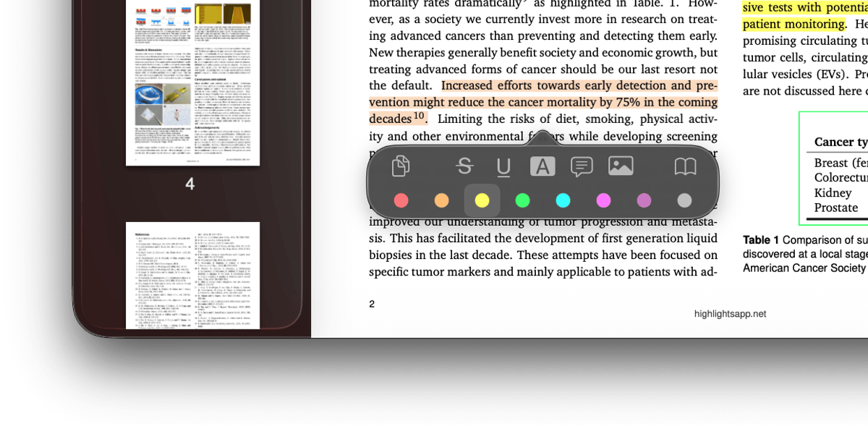Select the cyan highlight color
This screenshot has height=434, width=868.
pyautogui.click(x=563, y=200)
